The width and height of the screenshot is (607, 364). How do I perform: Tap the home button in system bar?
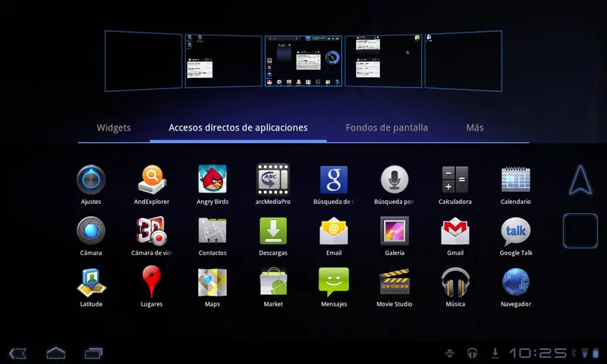[55, 353]
